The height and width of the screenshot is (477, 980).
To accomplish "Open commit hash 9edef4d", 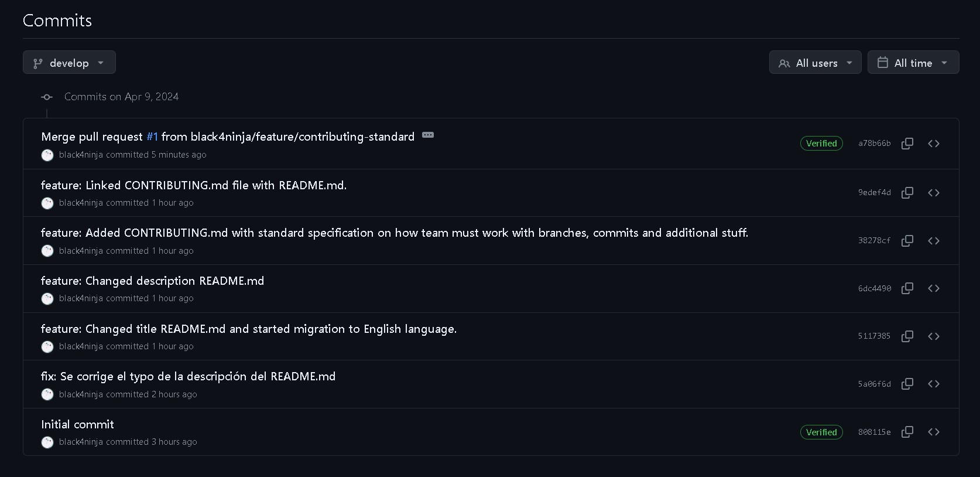I will (x=874, y=193).
